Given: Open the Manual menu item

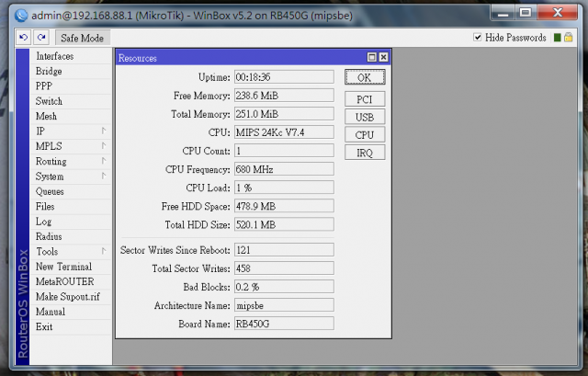Looking at the screenshot, I should [71, 312].
